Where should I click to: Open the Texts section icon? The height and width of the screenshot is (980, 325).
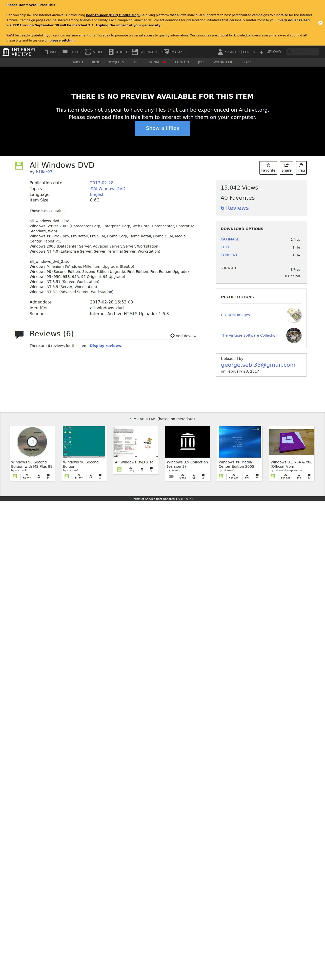65,52
